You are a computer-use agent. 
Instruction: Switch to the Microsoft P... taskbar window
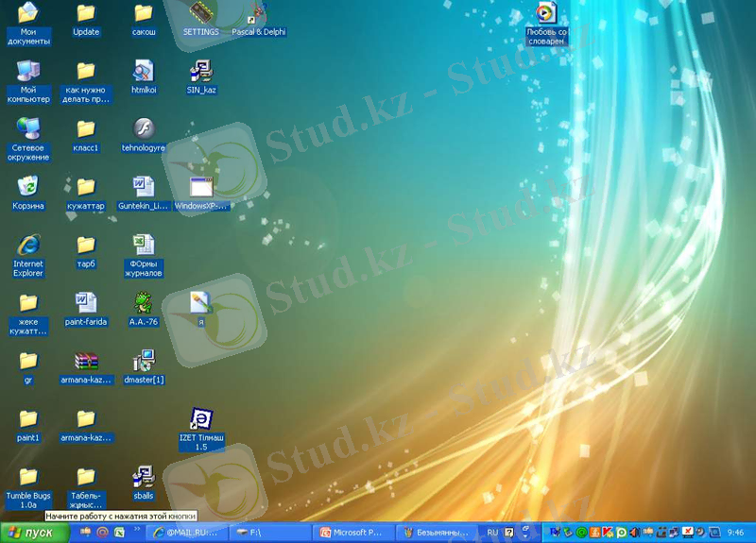click(353, 533)
